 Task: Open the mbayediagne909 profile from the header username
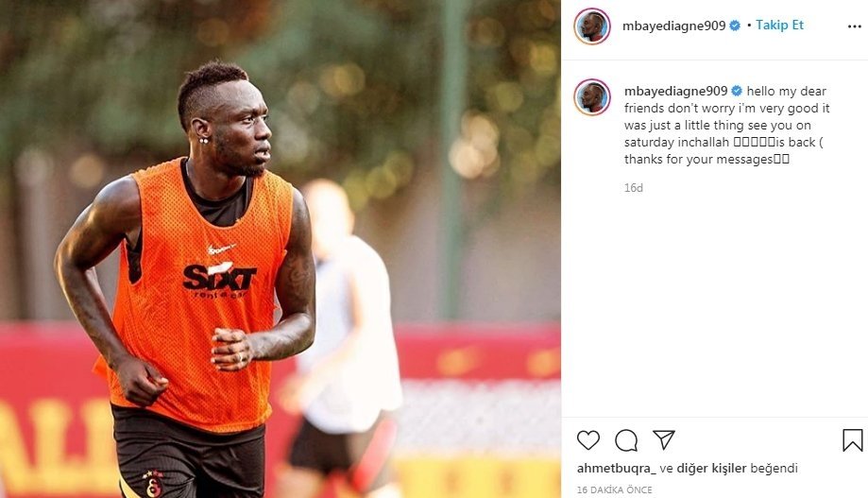(x=673, y=26)
